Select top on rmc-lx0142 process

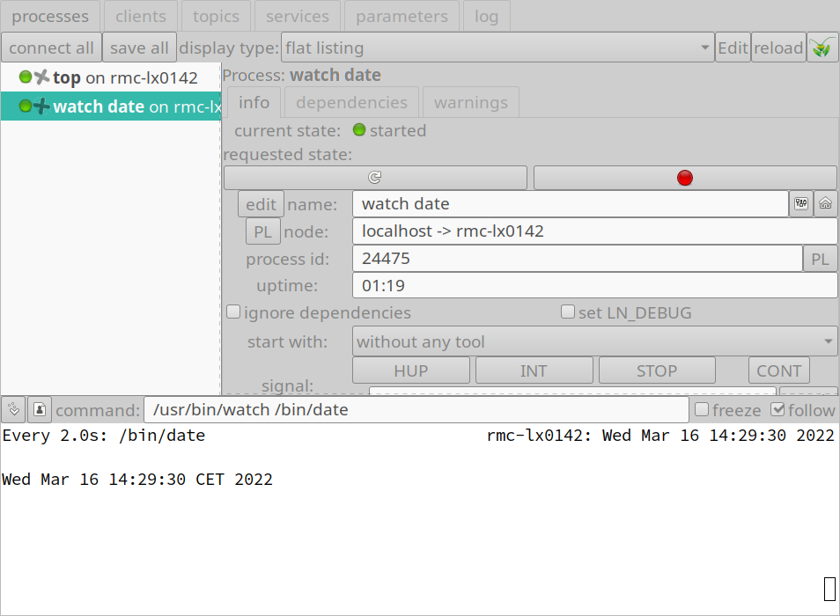click(111, 77)
